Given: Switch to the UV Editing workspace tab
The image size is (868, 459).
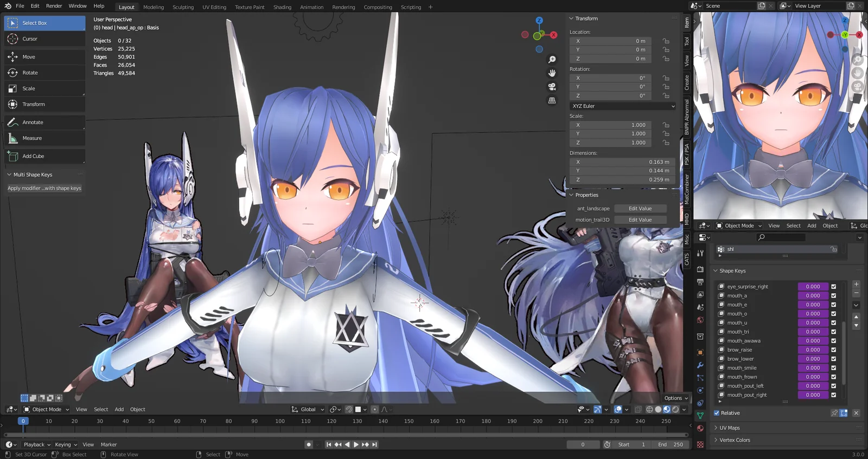Looking at the screenshot, I should [x=214, y=7].
